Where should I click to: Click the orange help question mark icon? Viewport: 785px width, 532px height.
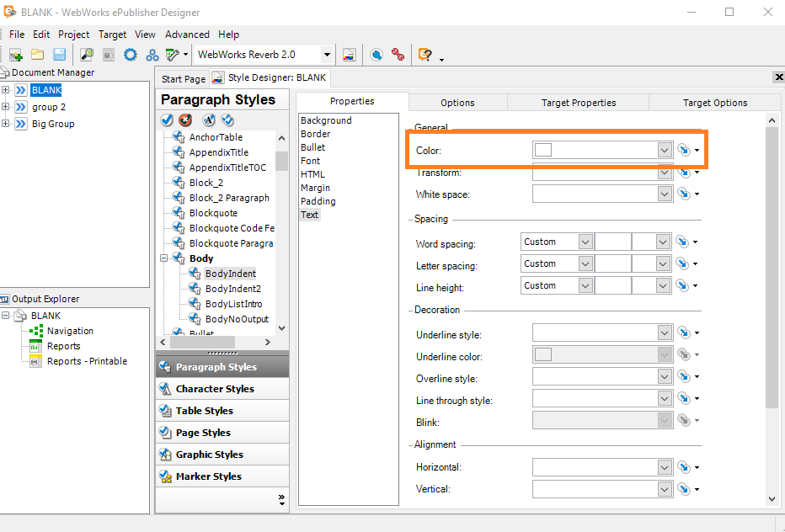[x=425, y=55]
